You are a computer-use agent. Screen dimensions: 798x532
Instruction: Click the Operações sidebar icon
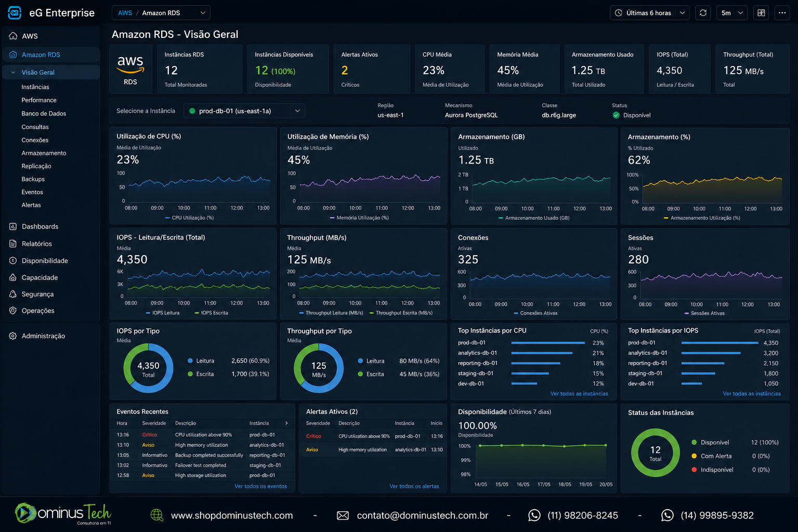tap(13, 311)
